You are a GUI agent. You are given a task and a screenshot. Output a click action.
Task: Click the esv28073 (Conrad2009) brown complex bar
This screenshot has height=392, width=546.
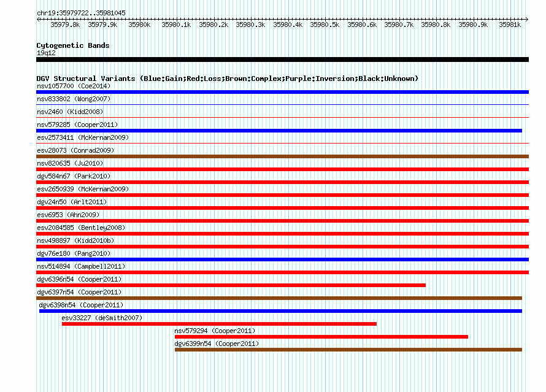pos(282,156)
